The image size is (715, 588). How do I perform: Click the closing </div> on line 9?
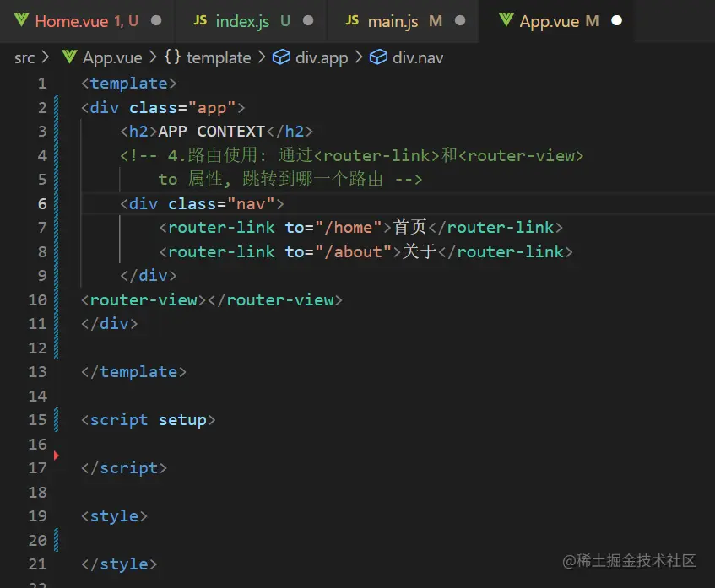(149, 276)
